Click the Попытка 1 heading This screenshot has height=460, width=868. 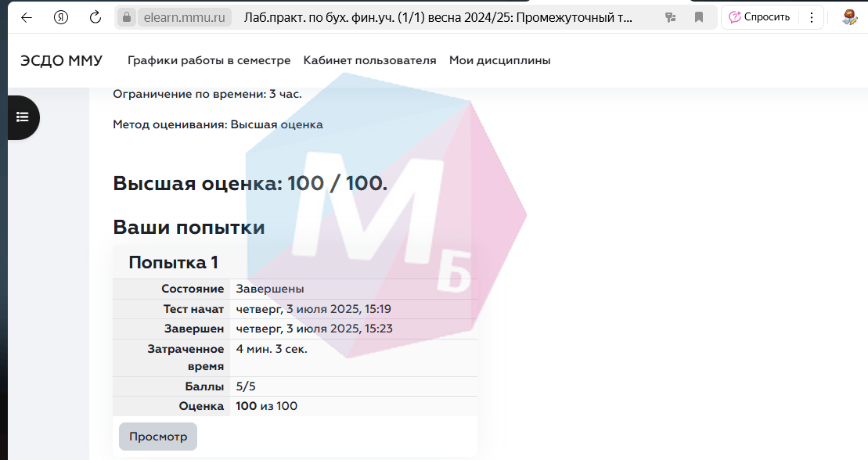(x=173, y=263)
